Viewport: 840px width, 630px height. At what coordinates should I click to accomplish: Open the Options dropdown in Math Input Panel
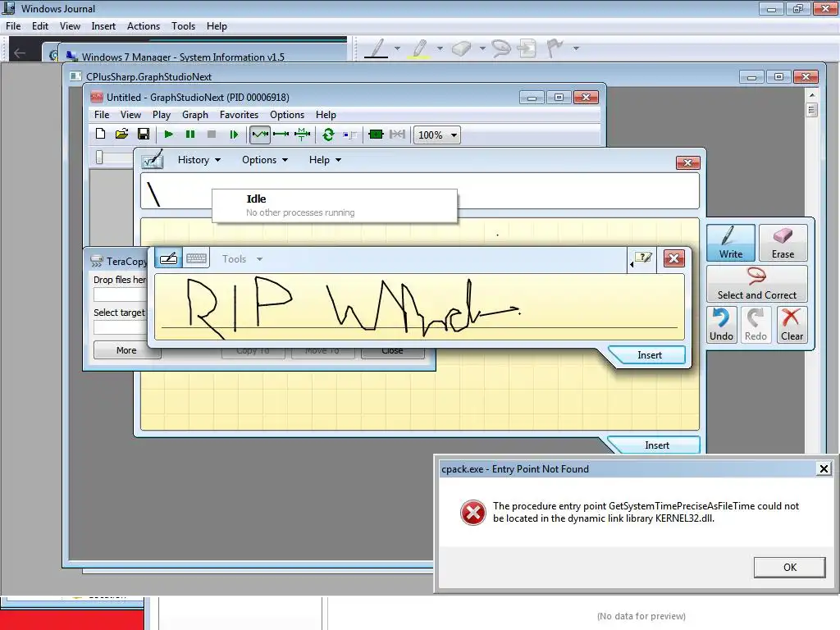click(265, 160)
